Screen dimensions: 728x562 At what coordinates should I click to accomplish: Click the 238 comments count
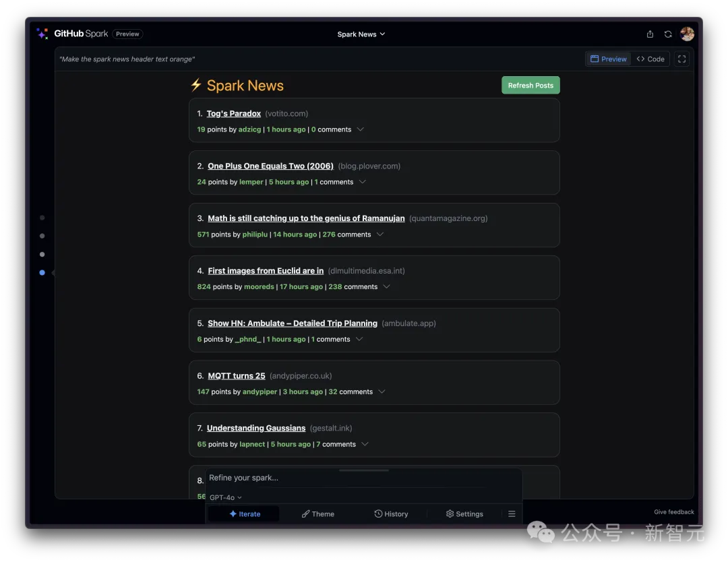[353, 287]
